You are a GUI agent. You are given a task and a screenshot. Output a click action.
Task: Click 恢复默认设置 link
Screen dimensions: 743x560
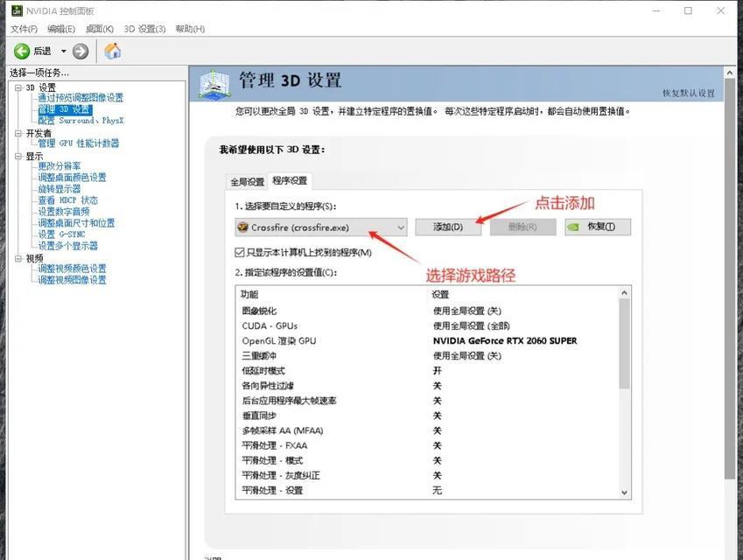coord(689,94)
